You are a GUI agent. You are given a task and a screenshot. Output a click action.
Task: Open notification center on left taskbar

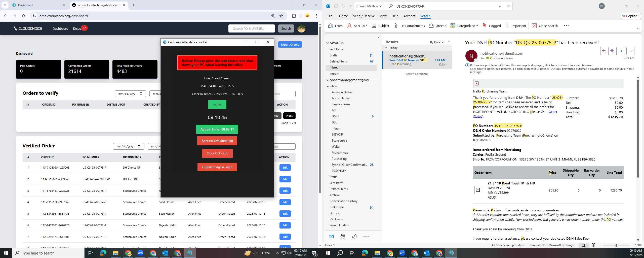coord(314,253)
